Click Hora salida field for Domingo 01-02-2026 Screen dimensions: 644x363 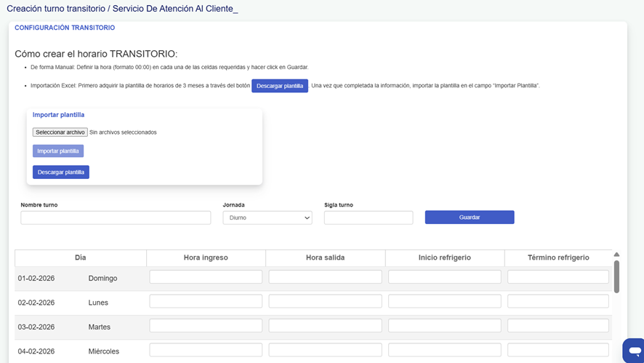325,277
